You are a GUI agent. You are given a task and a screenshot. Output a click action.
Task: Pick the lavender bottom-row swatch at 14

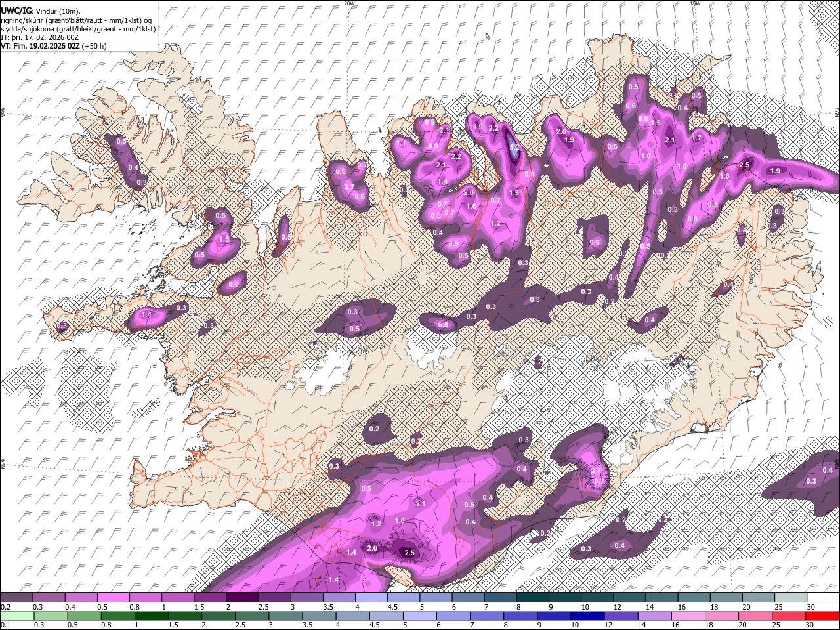[655, 616]
